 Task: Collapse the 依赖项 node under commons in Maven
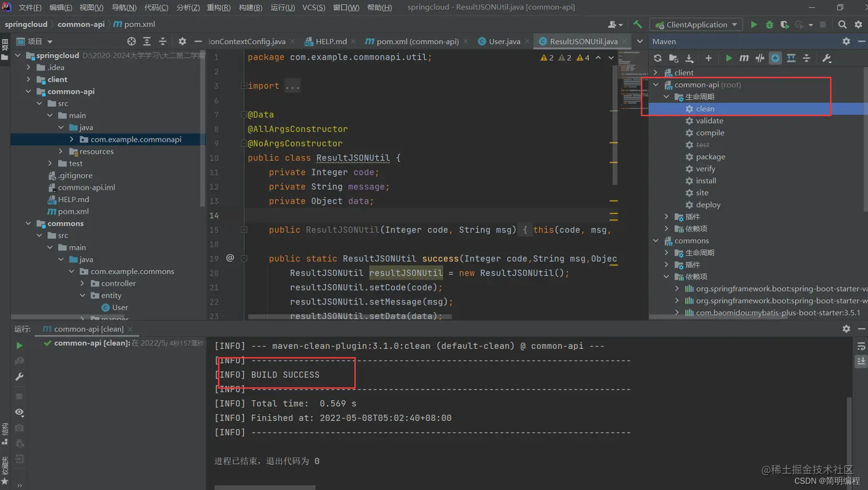[667, 277]
